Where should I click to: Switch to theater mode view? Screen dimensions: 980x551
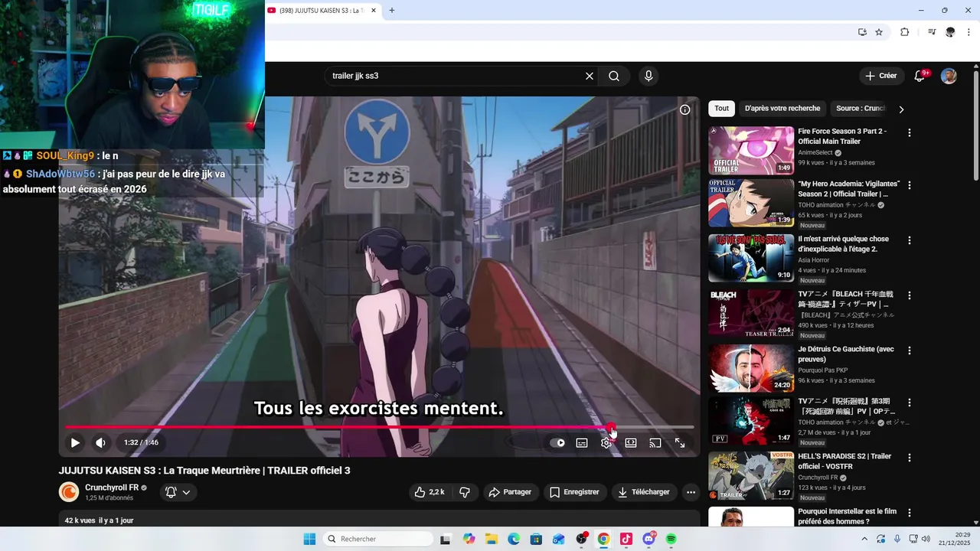click(631, 442)
